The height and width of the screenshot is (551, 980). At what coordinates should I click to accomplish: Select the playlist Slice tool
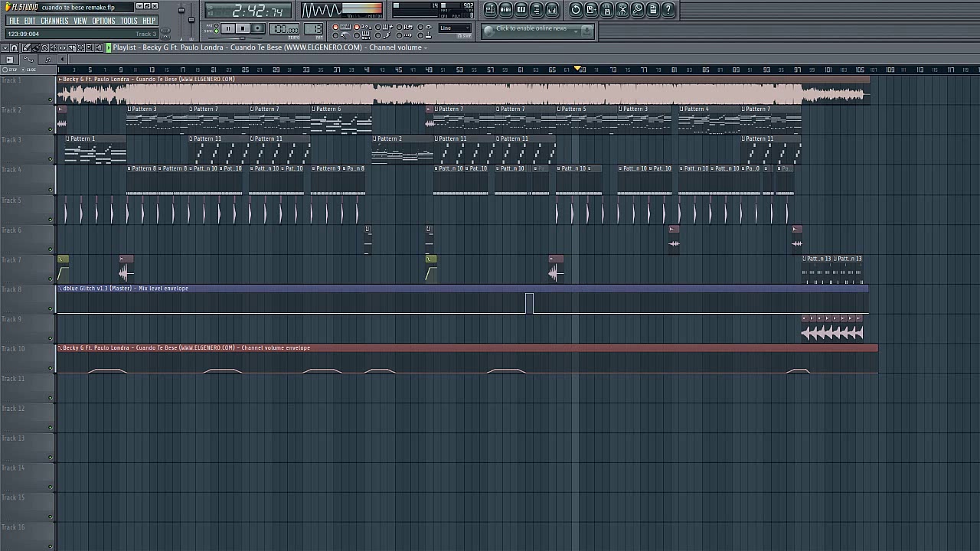pyautogui.click(x=71, y=47)
